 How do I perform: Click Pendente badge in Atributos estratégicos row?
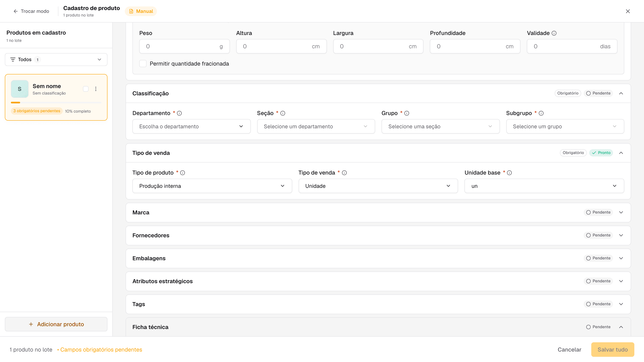[x=598, y=281]
